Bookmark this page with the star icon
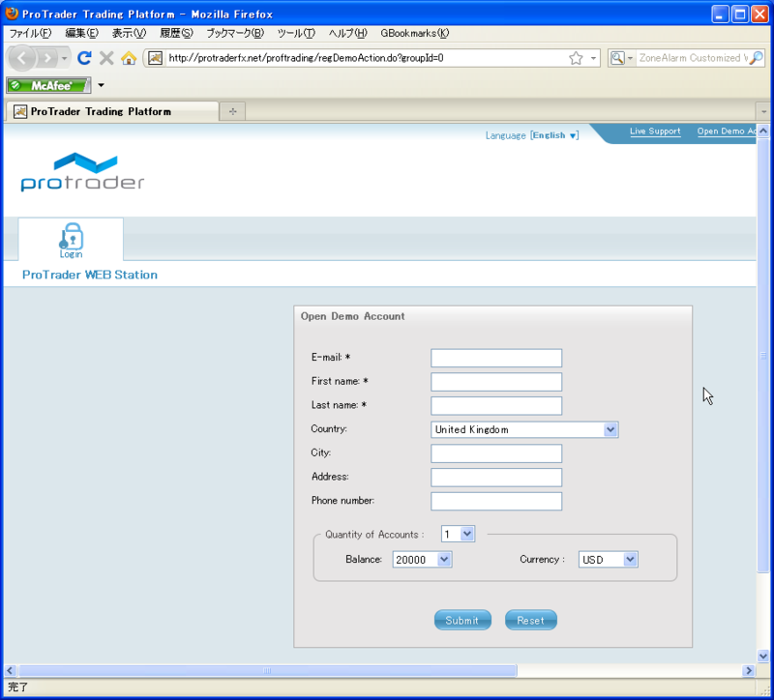This screenshot has width=774, height=700. click(576, 58)
